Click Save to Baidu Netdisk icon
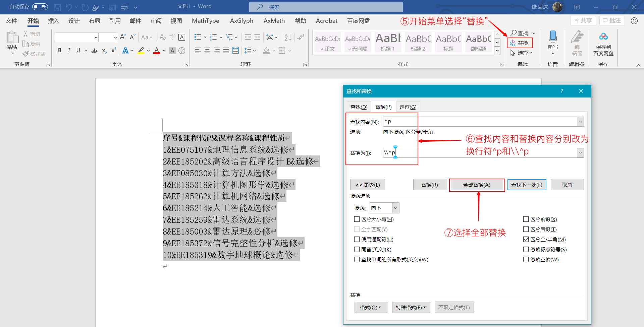Viewport: 644px width, 327px height. [x=603, y=37]
